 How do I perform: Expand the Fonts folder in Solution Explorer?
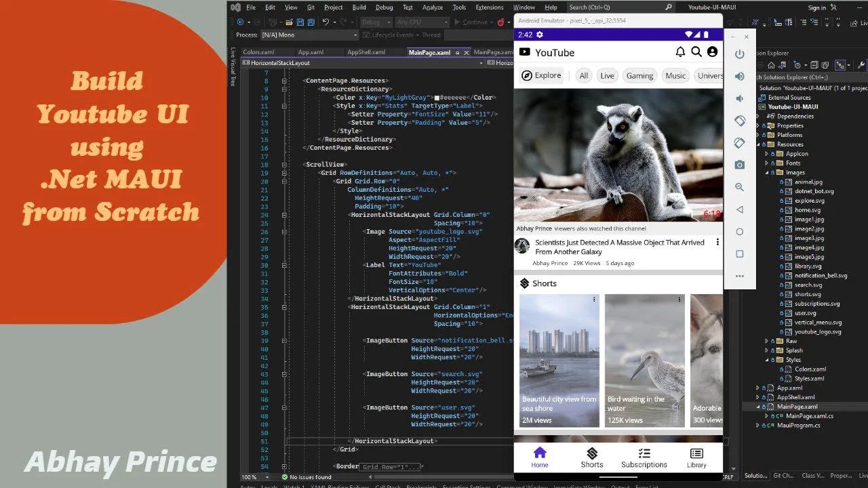tap(766, 163)
